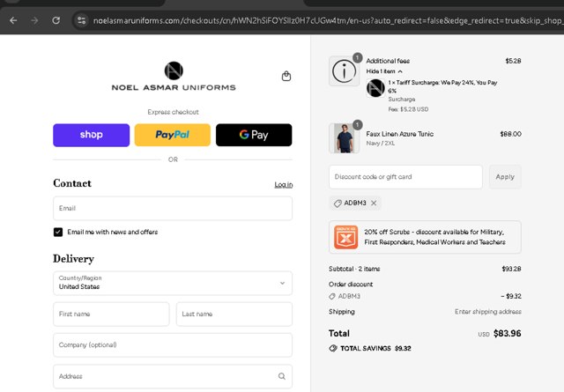564x392 pixels.
Task: Click the Noel Asmar Uniforms logo
Action: (x=174, y=76)
